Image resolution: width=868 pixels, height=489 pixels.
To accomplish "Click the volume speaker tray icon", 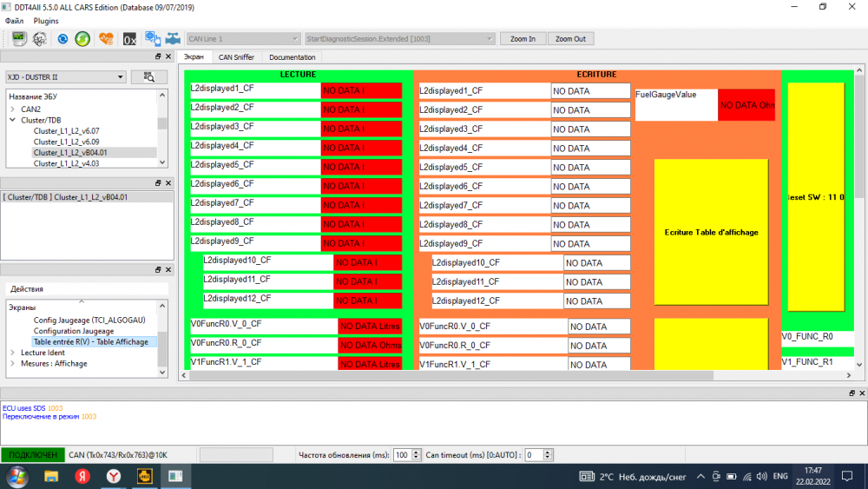I will [x=762, y=476].
